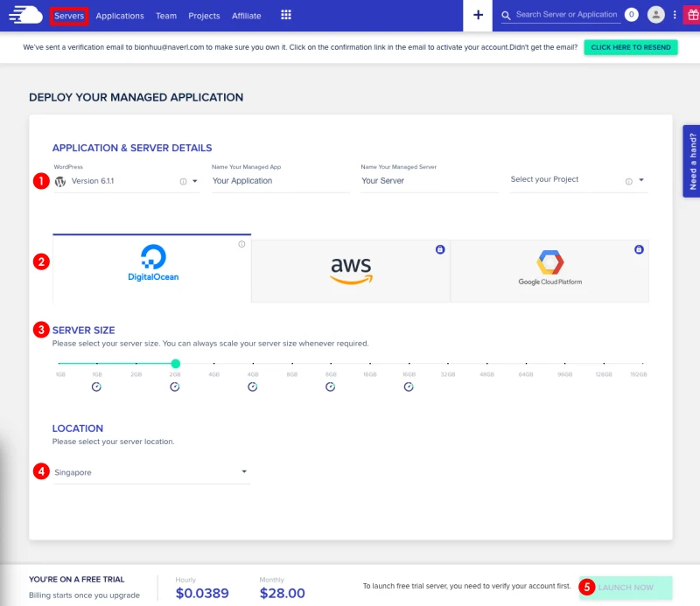Click the Your Server name field
700x606 pixels.
point(430,181)
